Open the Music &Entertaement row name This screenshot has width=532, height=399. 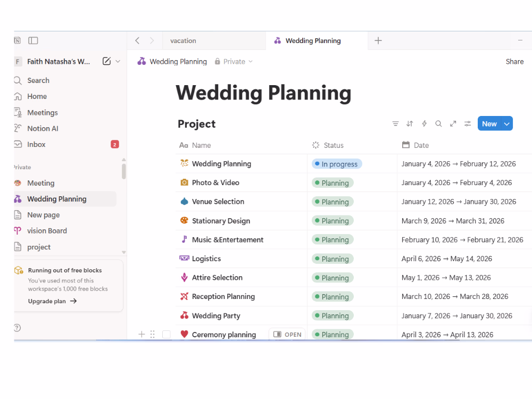pyautogui.click(x=227, y=240)
